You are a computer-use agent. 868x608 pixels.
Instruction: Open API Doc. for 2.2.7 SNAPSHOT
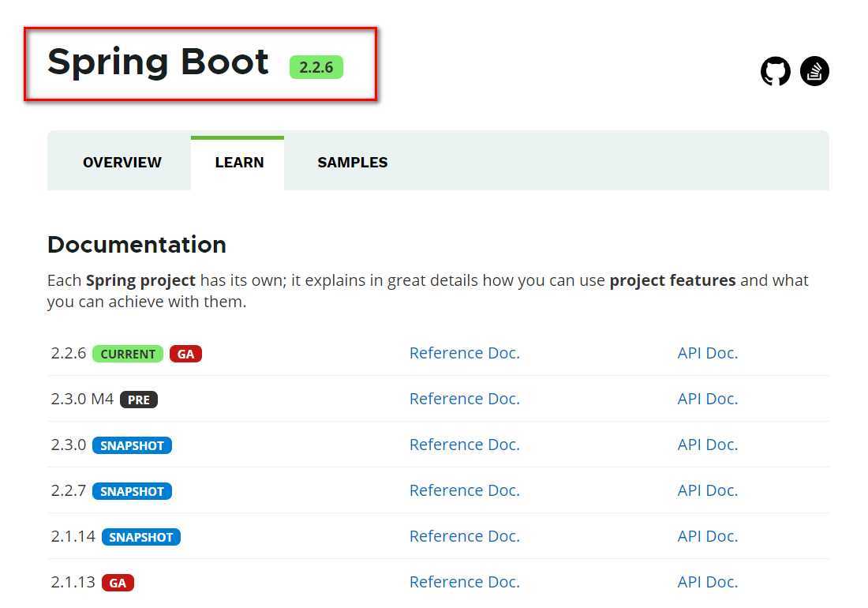pos(708,490)
